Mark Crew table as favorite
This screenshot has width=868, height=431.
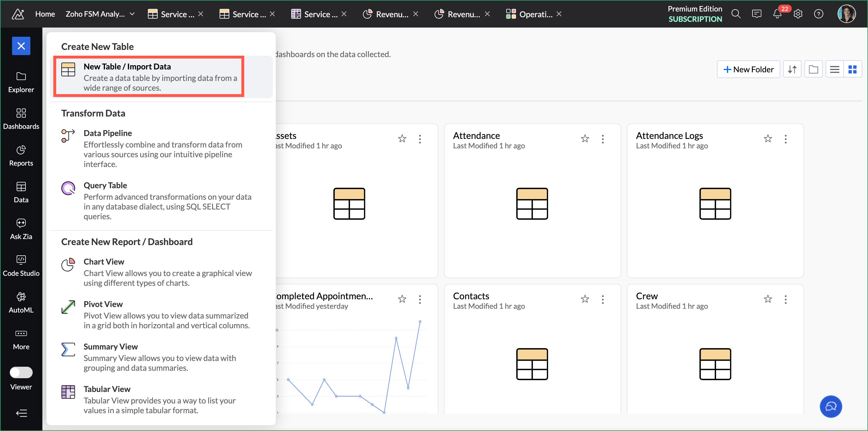[x=768, y=299]
